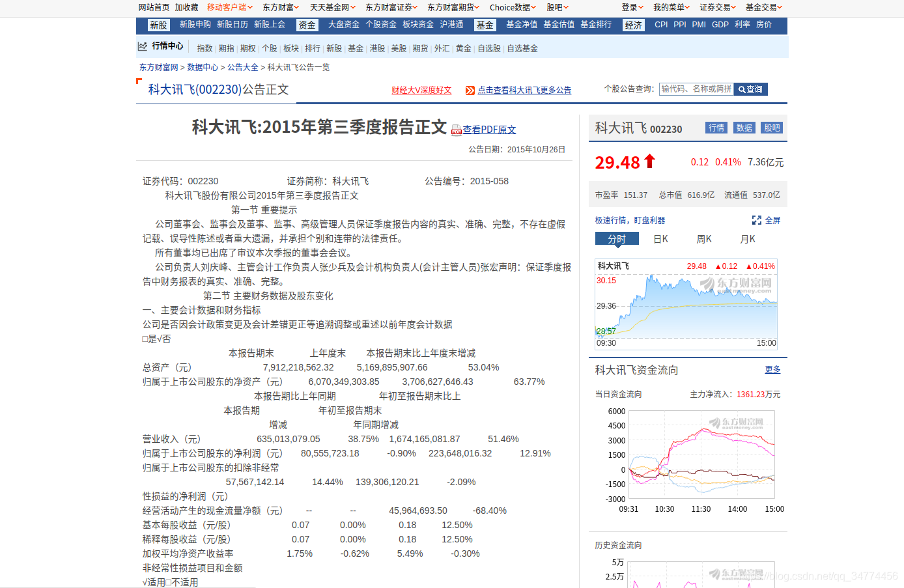Click the 网站首页 link
The width and height of the screenshot is (904, 588).
click(x=154, y=7)
